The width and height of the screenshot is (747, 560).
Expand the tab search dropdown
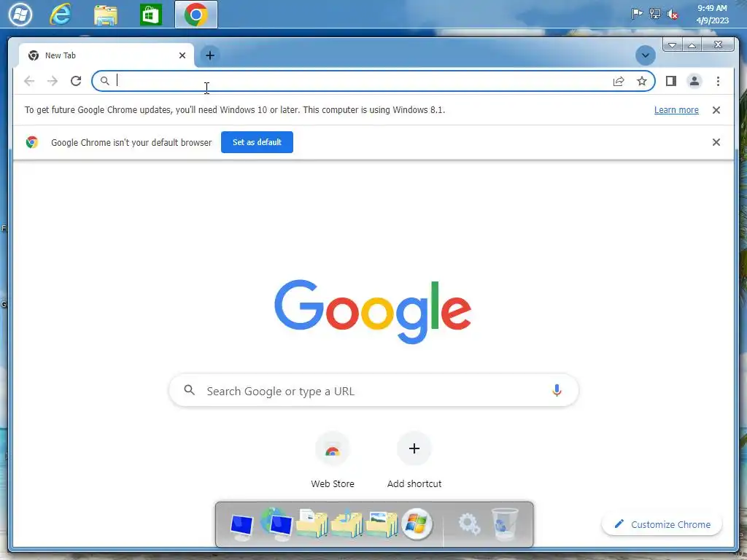coord(645,55)
